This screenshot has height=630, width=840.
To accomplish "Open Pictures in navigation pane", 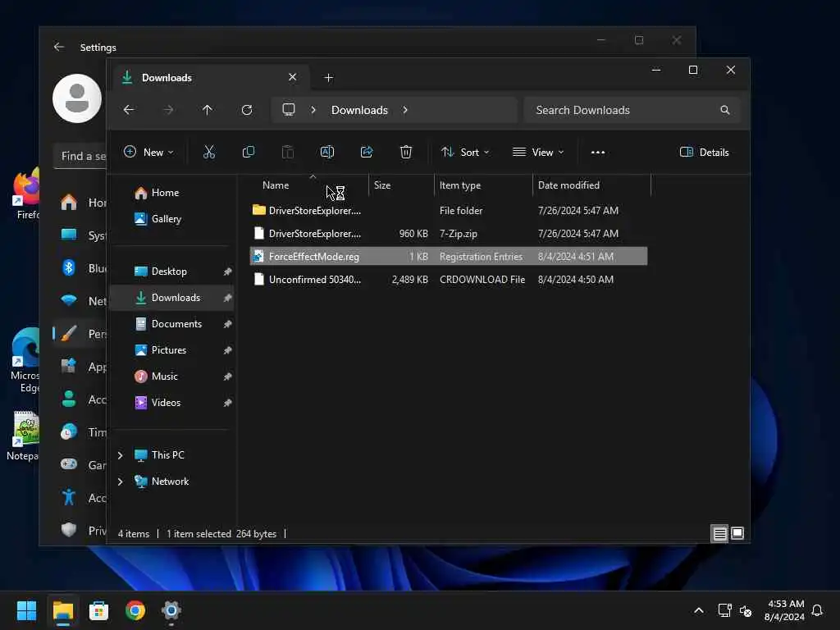I will coord(172,350).
